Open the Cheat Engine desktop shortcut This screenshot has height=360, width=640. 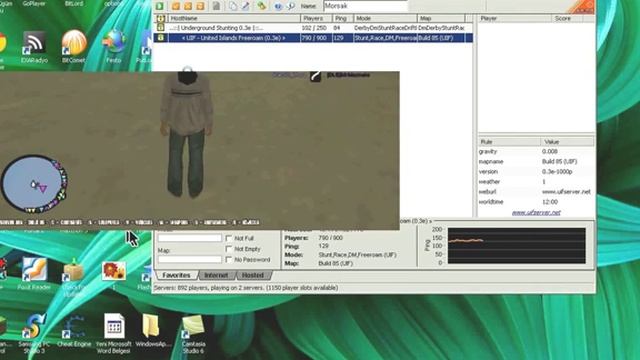pyautogui.click(x=74, y=331)
